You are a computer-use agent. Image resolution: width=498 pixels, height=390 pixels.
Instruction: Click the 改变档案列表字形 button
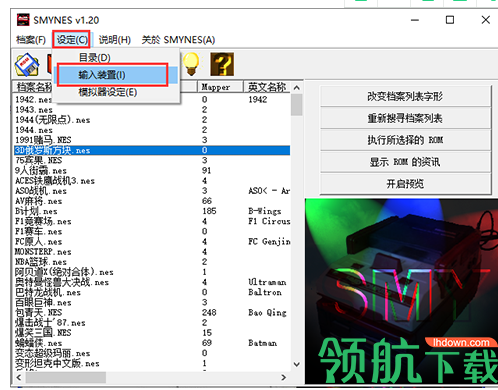click(x=405, y=97)
